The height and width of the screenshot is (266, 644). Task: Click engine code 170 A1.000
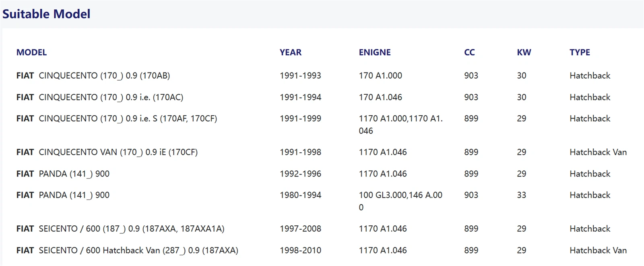(380, 76)
